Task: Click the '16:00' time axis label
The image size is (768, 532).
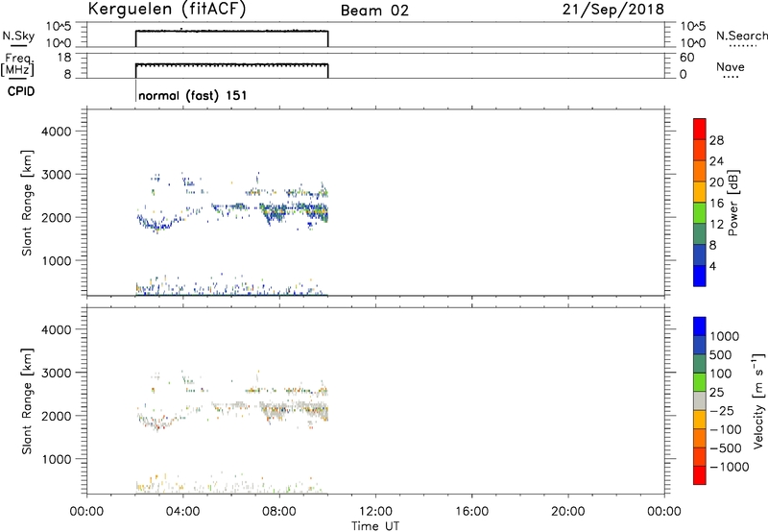Action: pos(471,512)
